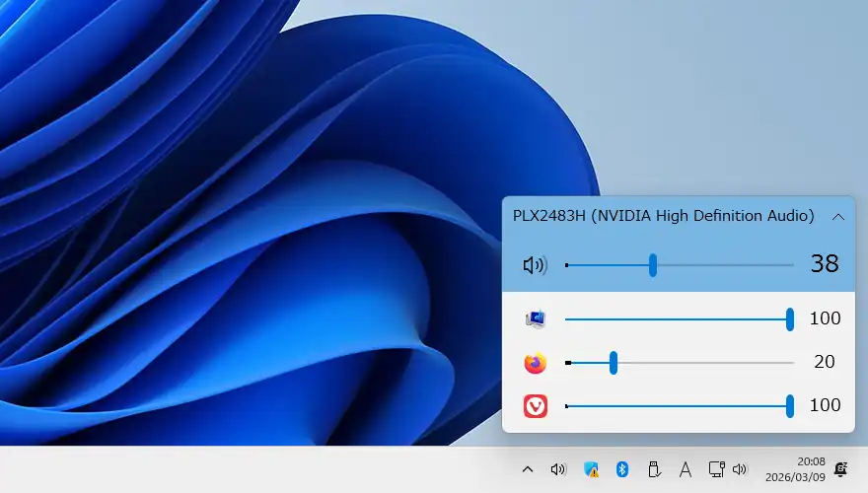The height and width of the screenshot is (493, 868).
Task: Collapse the PLX2483H device panel chevron
Action: 838,216
